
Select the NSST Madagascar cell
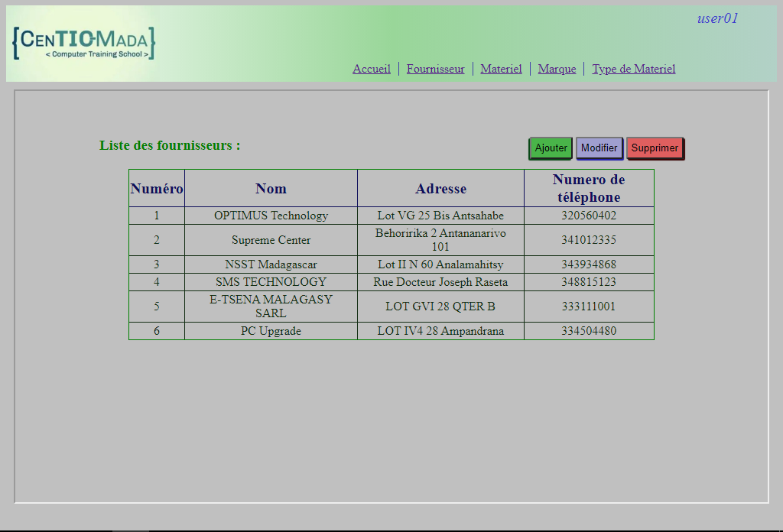pyautogui.click(x=271, y=264)
